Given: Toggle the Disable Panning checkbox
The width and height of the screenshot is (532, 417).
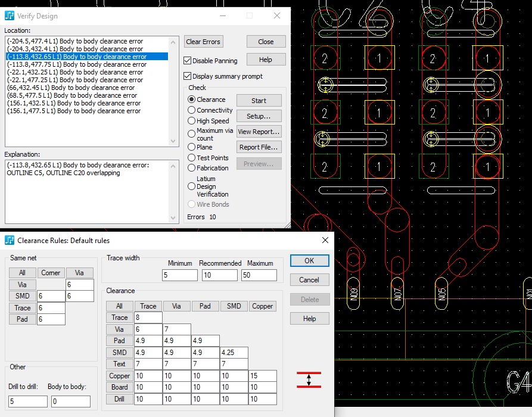Looking at the screenshot, I should click(x=188, y=61).
